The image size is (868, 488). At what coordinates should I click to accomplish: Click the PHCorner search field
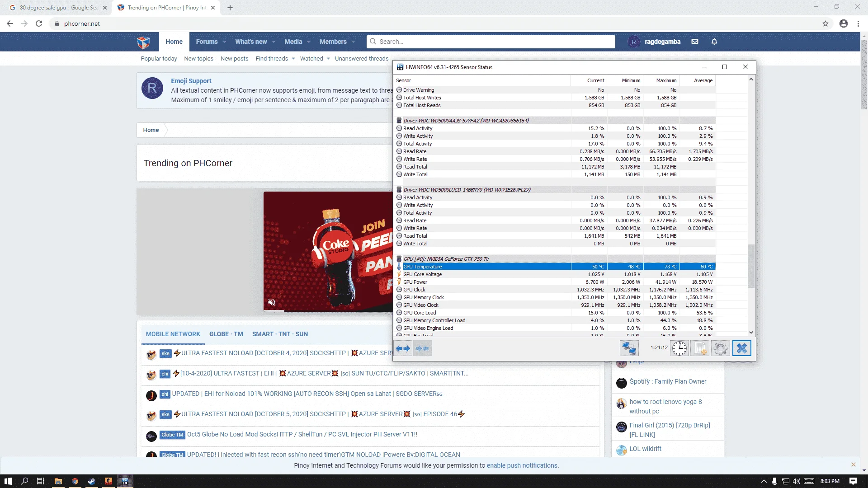(x=491, y=42)
